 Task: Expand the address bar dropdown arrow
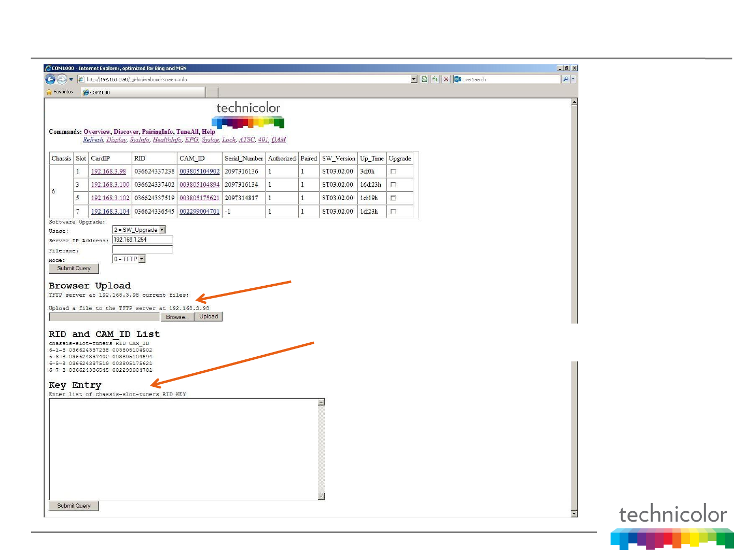click(x=414, y=79)
